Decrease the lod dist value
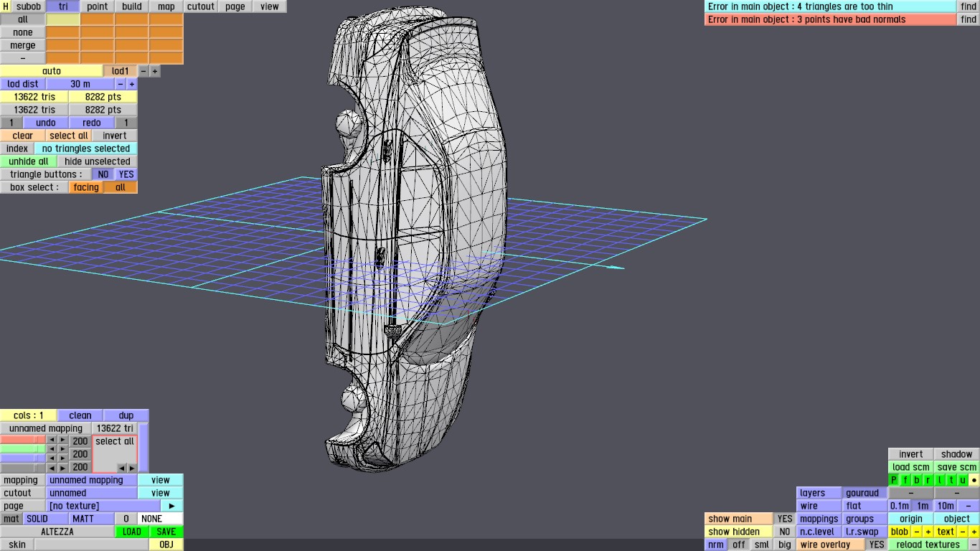This screenshot has width=980, height=551. point(121,84)
